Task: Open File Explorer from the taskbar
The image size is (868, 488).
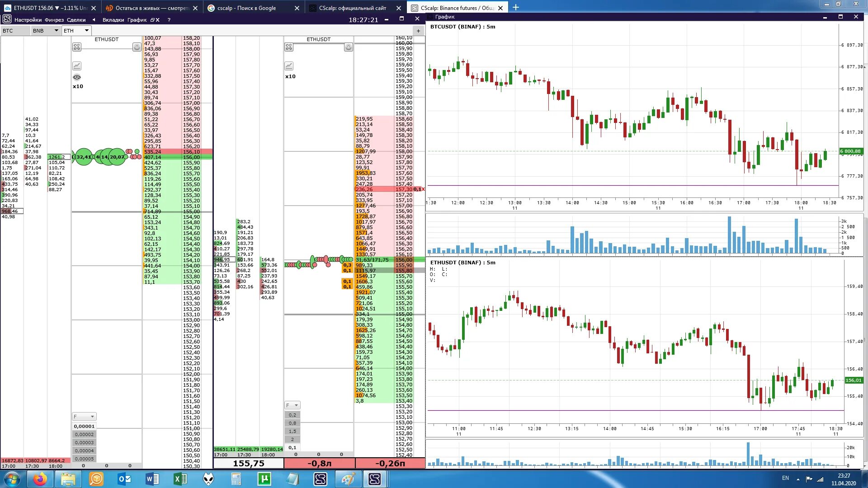Action: click(x=68, y=479)
